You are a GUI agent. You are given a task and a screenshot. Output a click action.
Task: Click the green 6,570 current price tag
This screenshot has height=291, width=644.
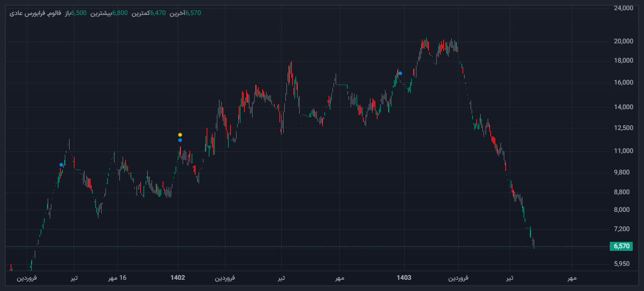tap(622, 246)
